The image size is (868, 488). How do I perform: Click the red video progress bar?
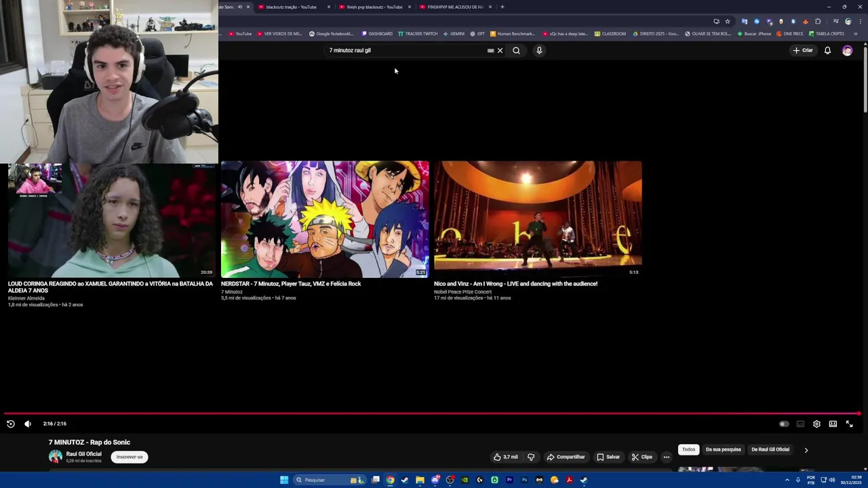tap(431, 413)
